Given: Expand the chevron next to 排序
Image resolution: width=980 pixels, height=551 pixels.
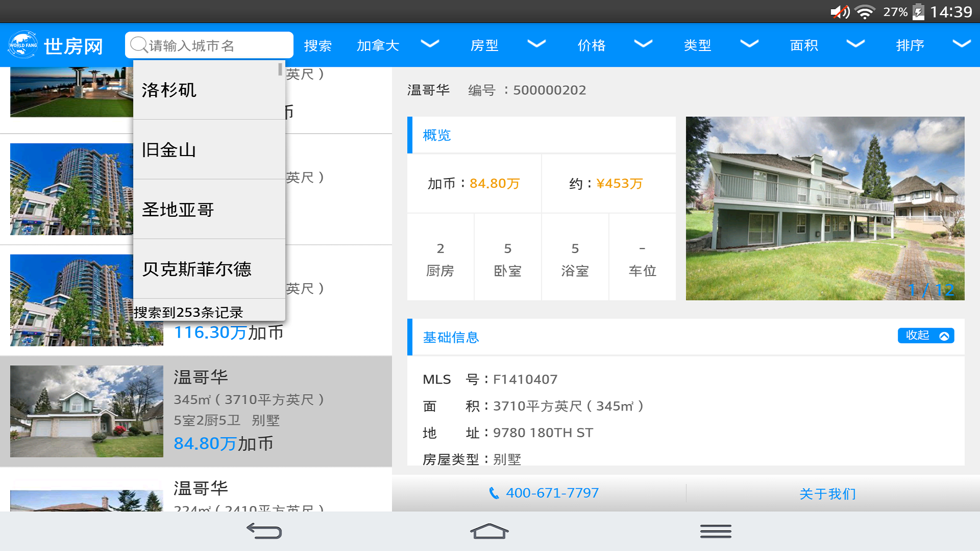Looking at the screenshot, I should (x=962, y=44).
